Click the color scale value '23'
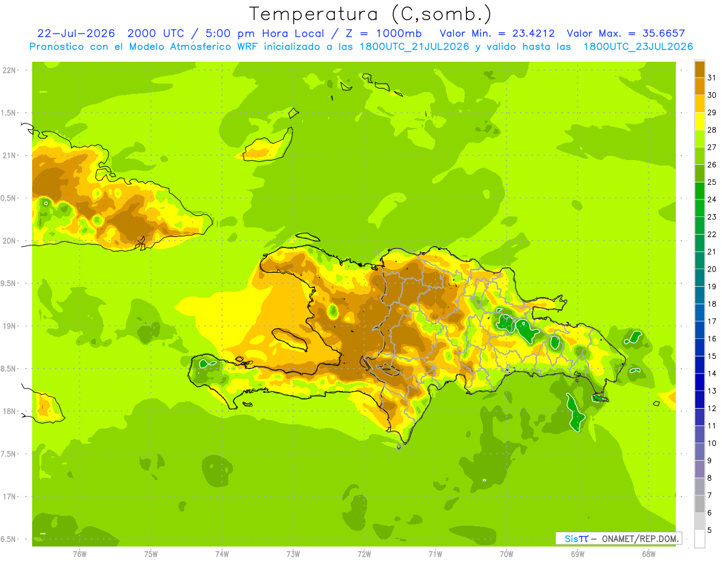728x562 pixels. 712,217
